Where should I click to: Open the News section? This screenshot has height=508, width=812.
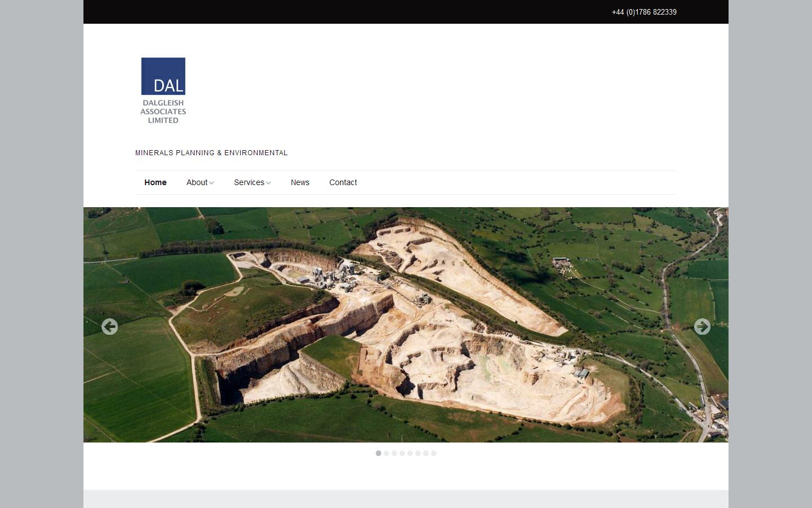pyautogui.click(x=300, y=182)
